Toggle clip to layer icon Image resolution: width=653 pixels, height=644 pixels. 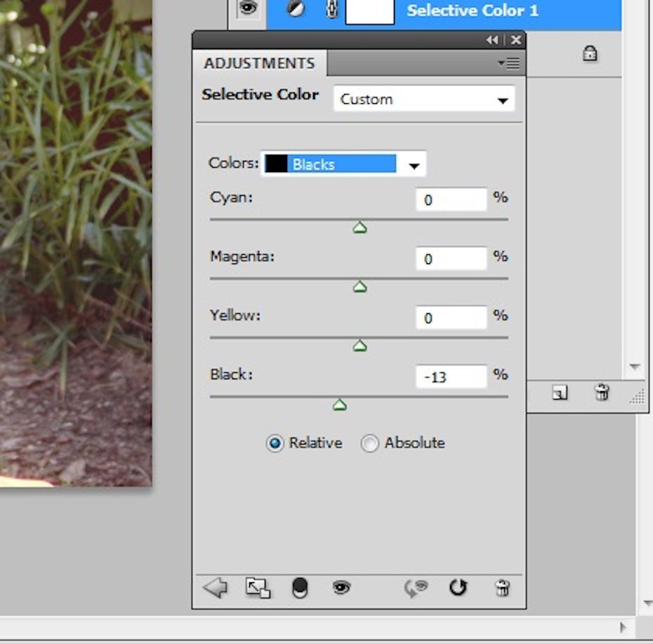click(300, 588)
